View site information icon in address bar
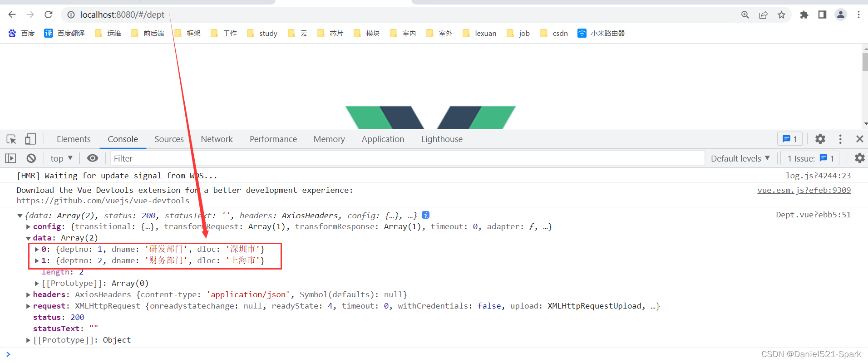Image resolution: width=868 pixels, height=363 pixels. [x=71, y=15]
